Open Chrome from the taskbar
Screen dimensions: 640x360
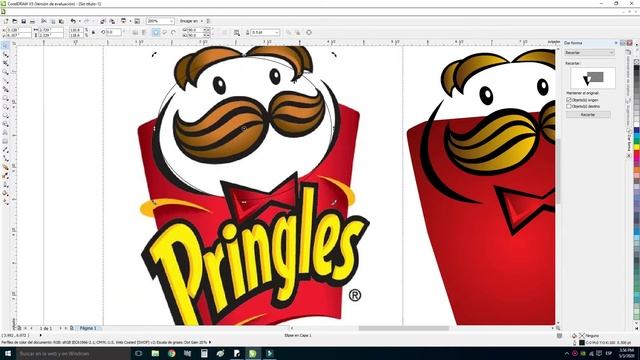tap(171, 353)
